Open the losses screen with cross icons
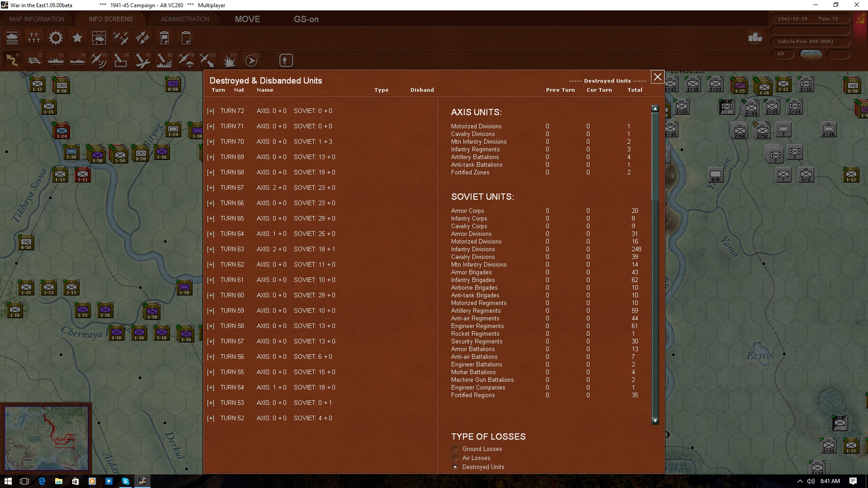The image size is (868, 488). 34,38
